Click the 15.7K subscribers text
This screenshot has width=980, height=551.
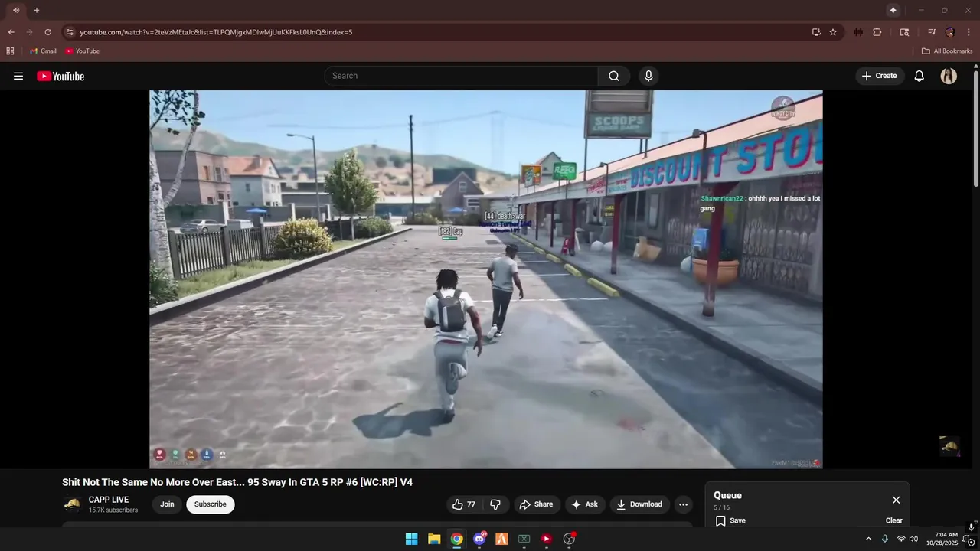tap(113, 510)
